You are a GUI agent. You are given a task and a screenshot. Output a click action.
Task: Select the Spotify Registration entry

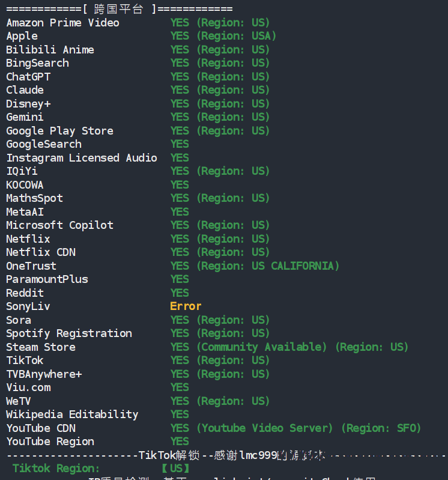click(69, 333)
